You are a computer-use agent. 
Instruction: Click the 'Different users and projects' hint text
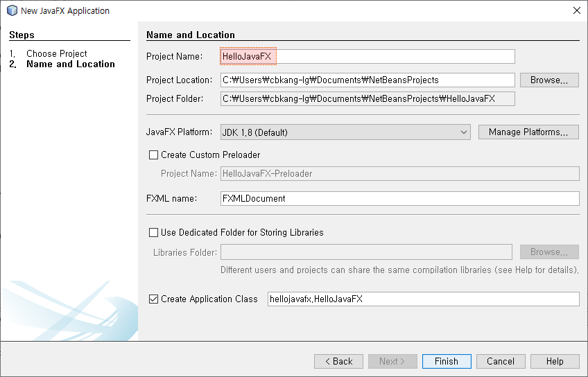click(x=399, y=270)
